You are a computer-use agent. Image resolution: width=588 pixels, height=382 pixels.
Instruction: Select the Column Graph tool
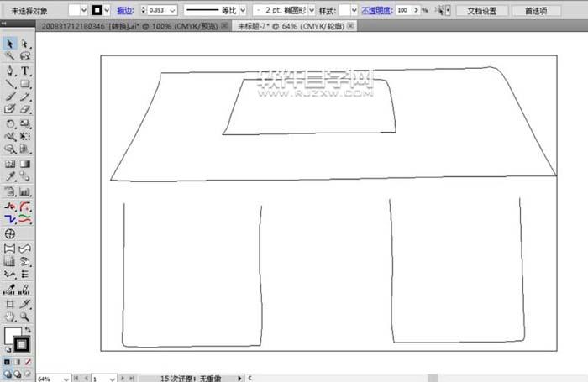point(24,192)
